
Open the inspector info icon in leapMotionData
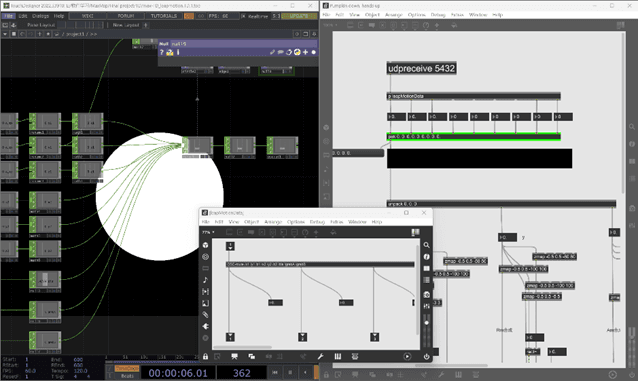pyautogui.click(x=426, y=257)
